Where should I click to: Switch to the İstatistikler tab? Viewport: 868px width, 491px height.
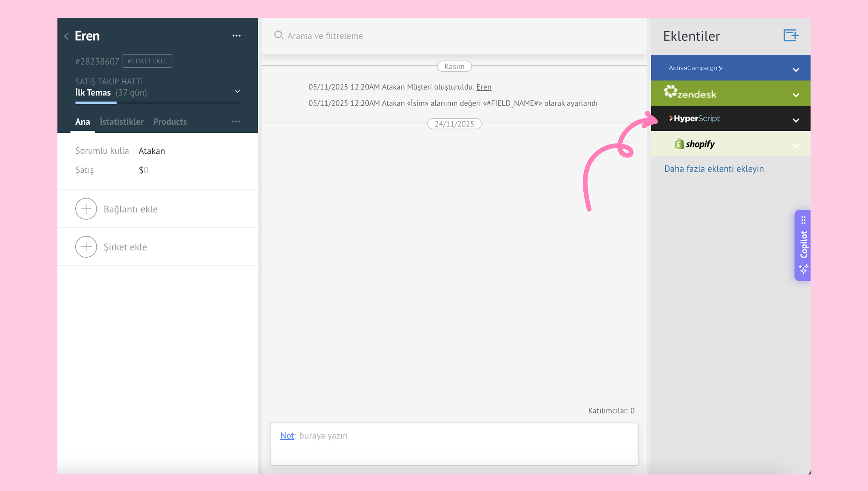coord(122,122)
